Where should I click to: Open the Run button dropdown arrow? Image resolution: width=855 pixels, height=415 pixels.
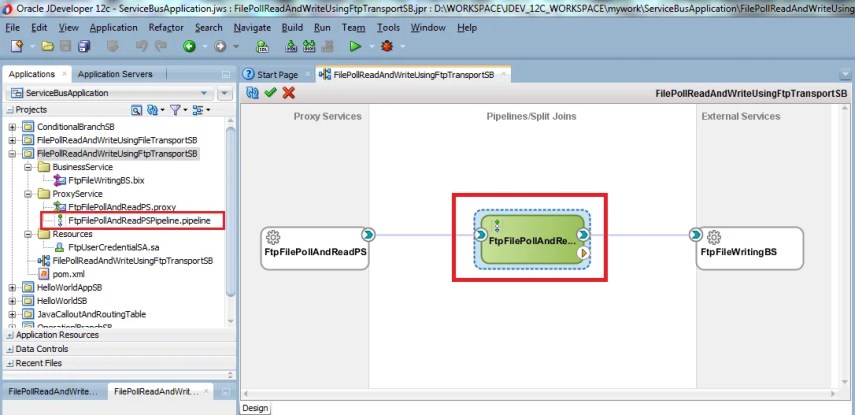tap(371, 47)
